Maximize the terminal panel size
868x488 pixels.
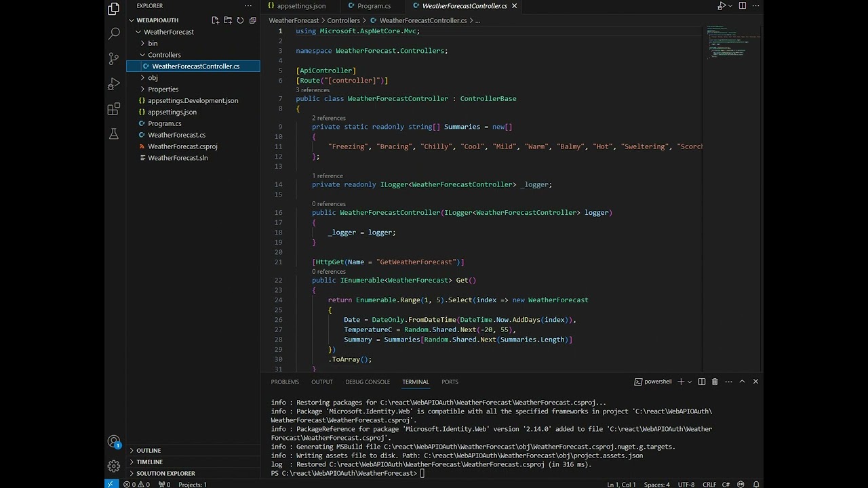pyautogui.click(x=742, y=382)
